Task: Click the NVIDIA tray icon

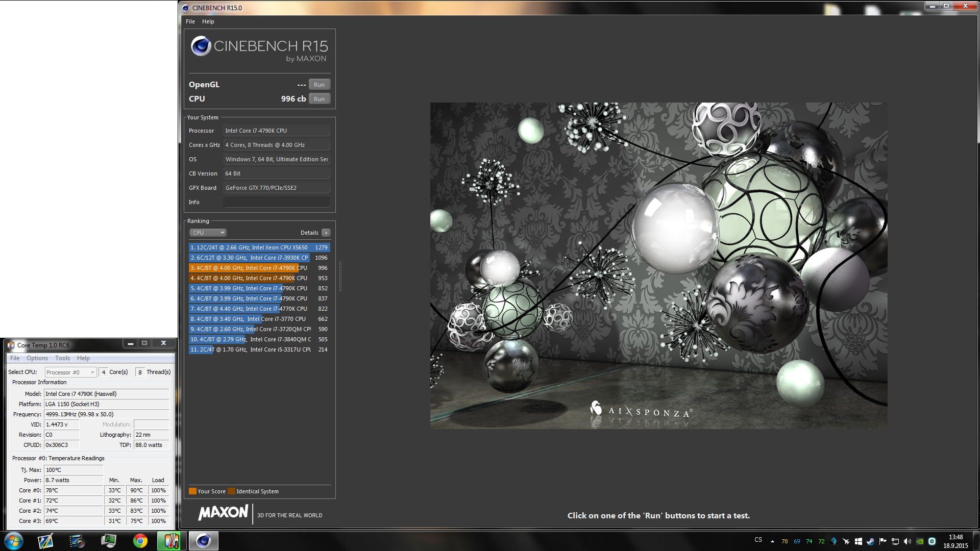Action: click(x=920, y=541)
